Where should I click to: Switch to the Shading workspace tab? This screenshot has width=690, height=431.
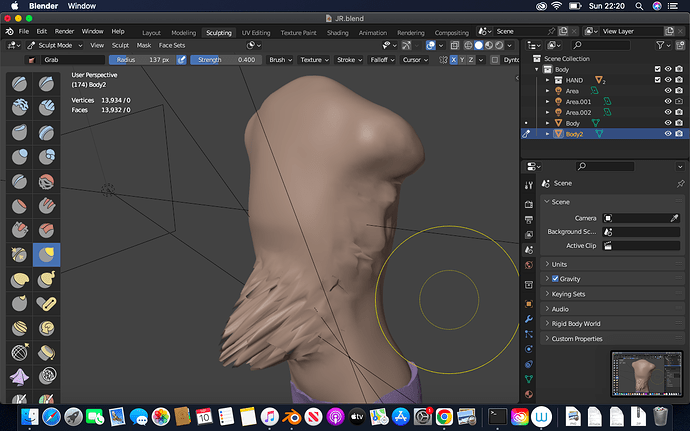pyautogui.click(x=338, y=33)
